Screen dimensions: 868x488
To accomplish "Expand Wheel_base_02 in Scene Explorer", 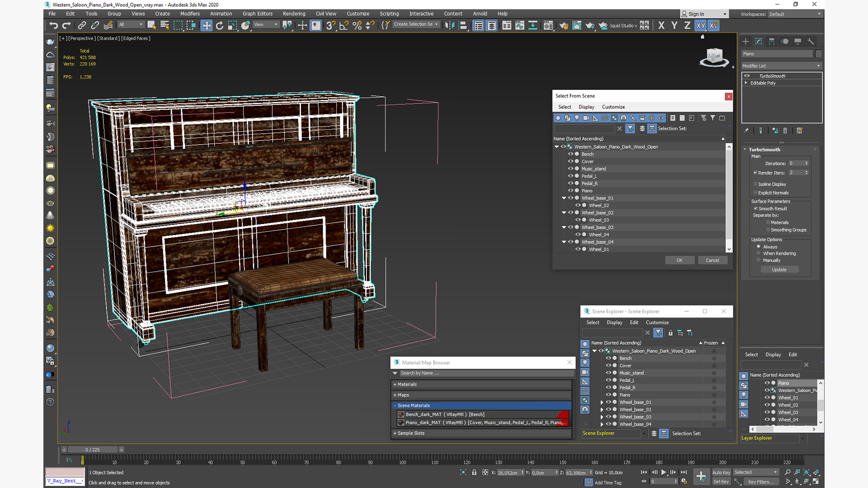I will (602, 409).
